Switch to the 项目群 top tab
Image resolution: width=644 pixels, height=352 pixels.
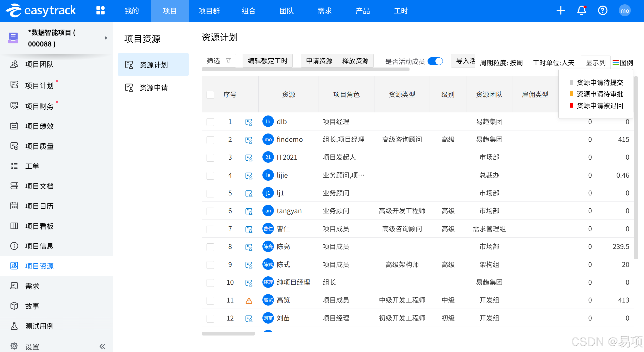pyautogui.click(x=209, y=11)
